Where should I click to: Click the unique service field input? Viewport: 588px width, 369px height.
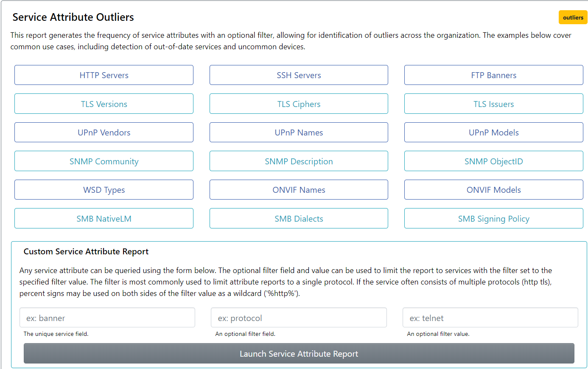tap(107, 317)
